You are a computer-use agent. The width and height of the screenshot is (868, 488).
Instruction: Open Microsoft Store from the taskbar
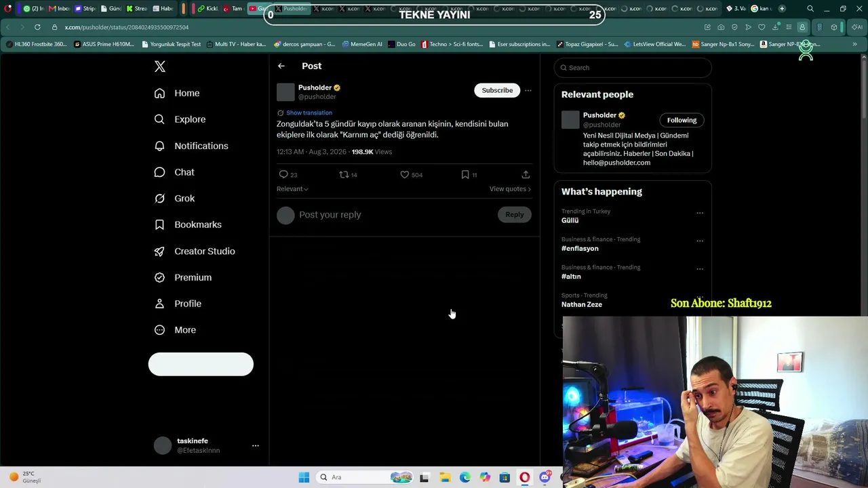(505, 477)
